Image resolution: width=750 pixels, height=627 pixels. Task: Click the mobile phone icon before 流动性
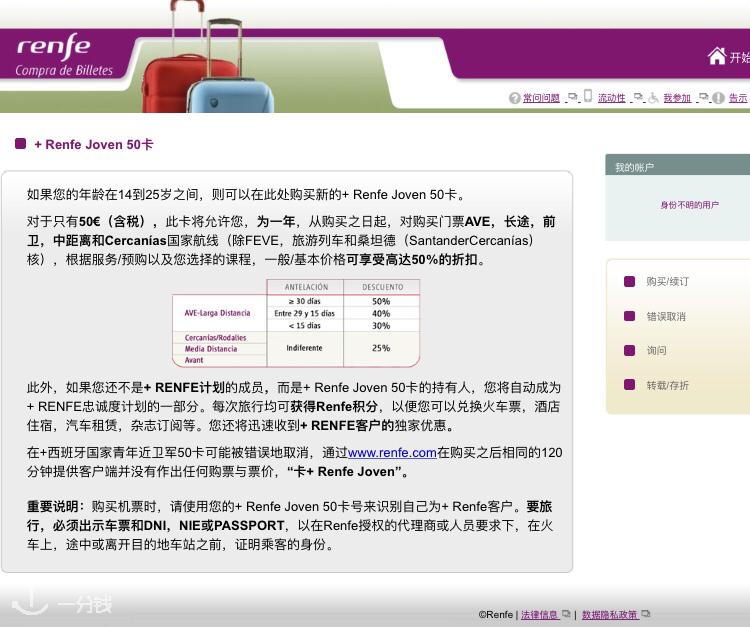(588, 96)
